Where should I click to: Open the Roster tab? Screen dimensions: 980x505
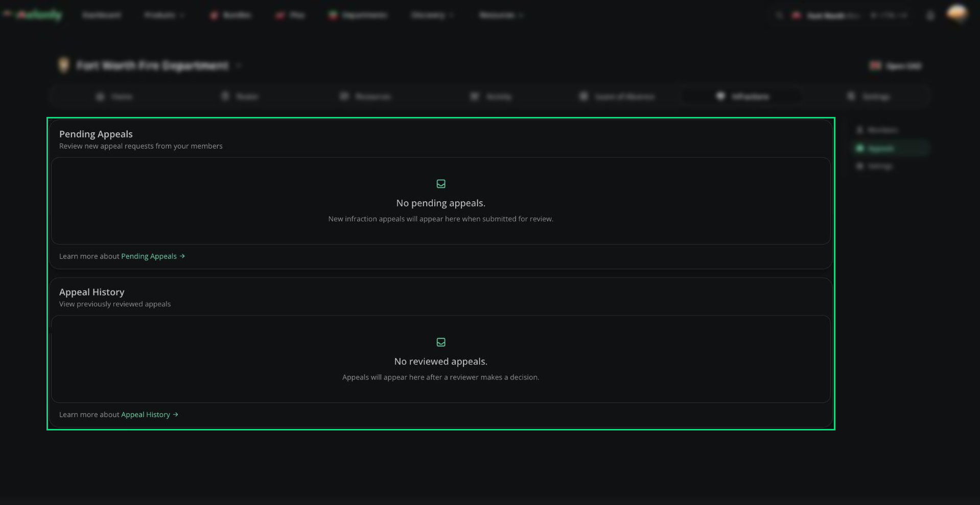pyautogui.click(x=240, y=97)
